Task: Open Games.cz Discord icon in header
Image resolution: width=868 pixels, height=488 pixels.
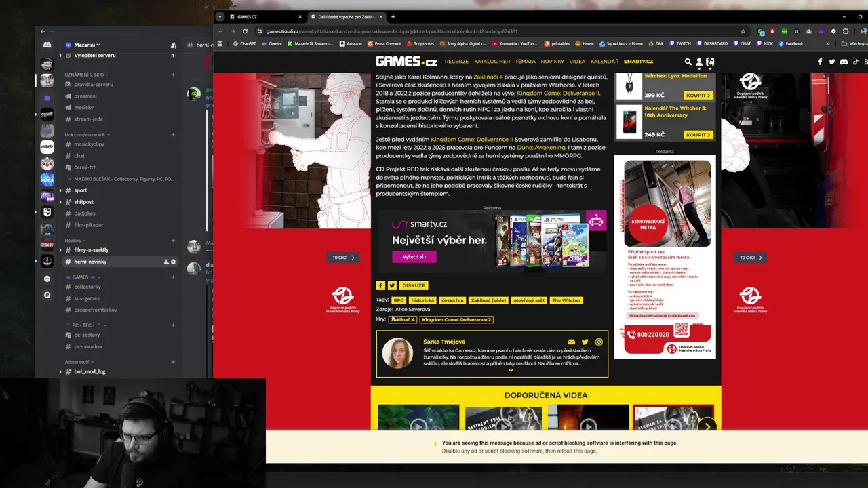Action: [x=844, y=62]
